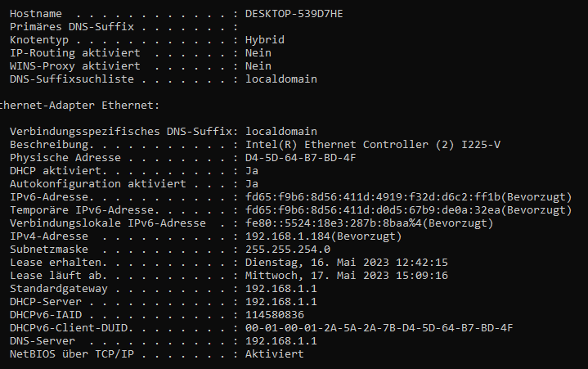The image size is (588, 369).
Task: Click the IPv4 address 192.168.1.184
Action: [290, 236]
